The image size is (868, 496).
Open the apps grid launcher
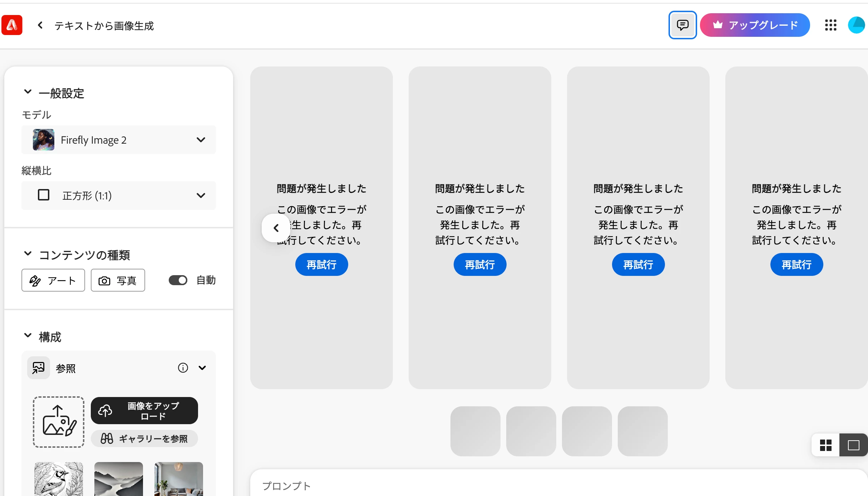pos(830,25)
